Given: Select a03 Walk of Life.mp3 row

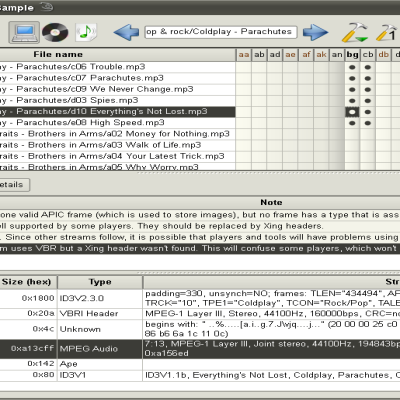Looking at the screenshot, I should (x=117, y=145).
